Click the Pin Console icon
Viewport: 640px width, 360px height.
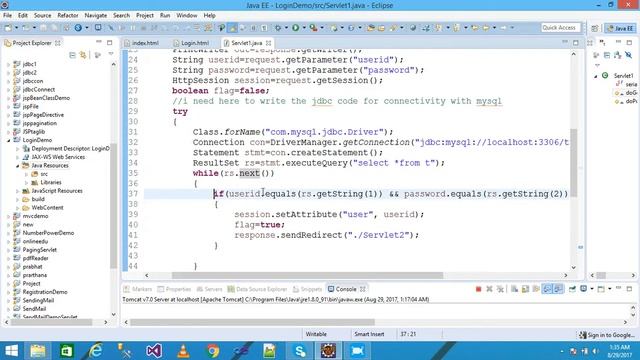(572, 289)
